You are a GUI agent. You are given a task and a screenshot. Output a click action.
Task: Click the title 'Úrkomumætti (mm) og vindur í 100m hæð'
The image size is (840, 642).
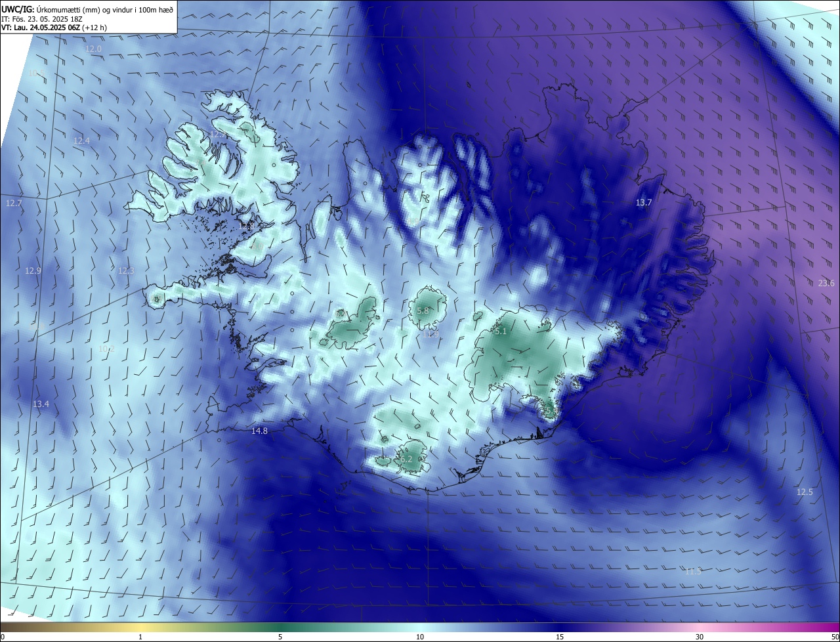[x=105, y=9]
